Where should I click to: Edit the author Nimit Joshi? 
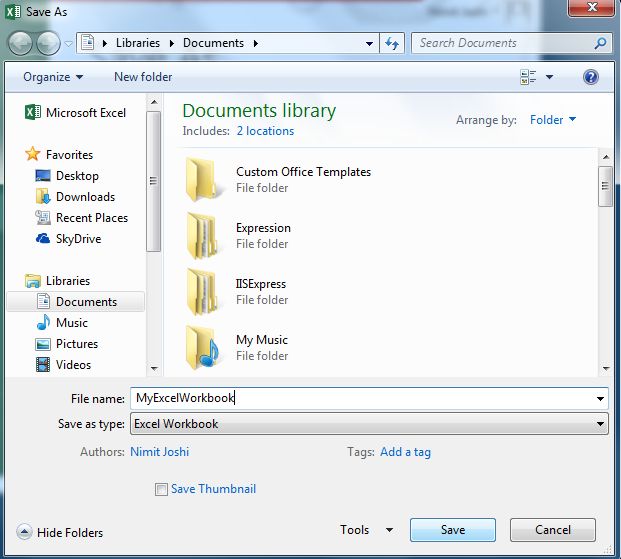click(160, 452)
